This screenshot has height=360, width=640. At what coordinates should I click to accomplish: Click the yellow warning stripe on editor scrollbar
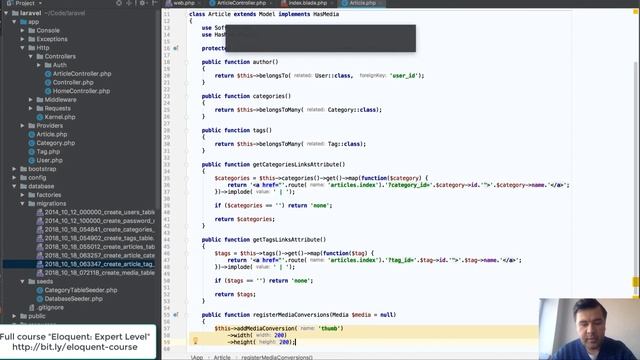636,282
